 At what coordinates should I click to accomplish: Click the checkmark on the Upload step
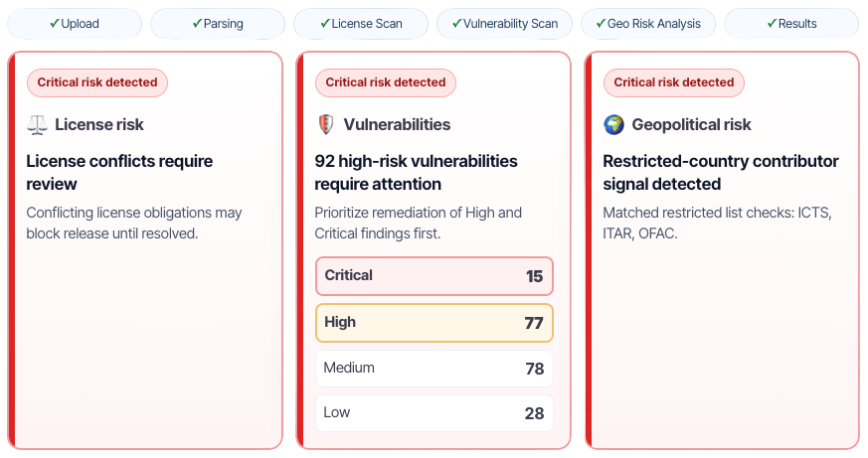pos(55,24)
